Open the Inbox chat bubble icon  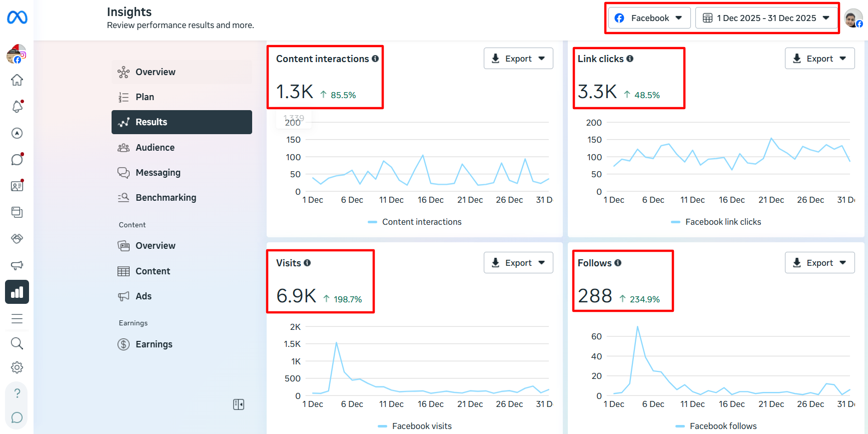click(x=17, y=159)
